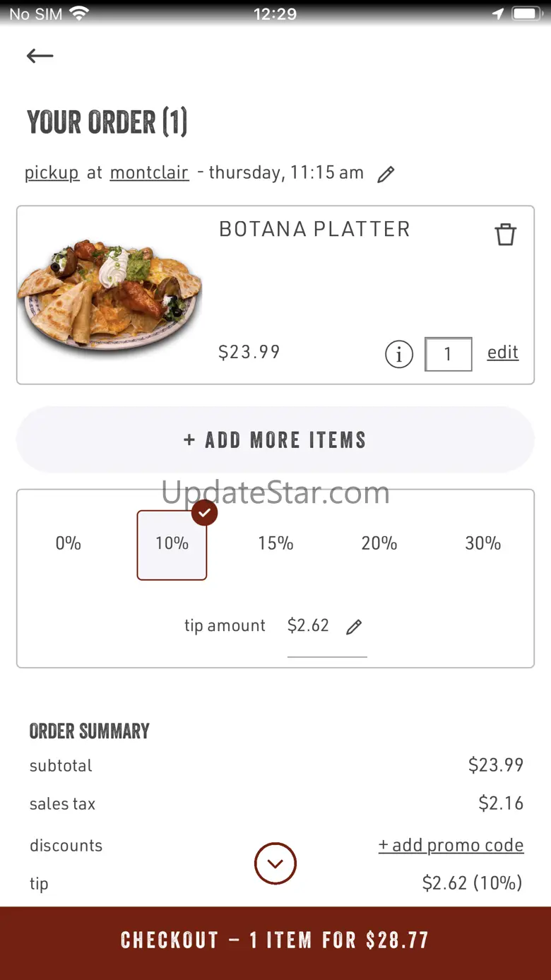Image resolution: width=551 pixels, height=980 pixels.
Task: Choose the 30% tip option
Action: tap(483, 543)
